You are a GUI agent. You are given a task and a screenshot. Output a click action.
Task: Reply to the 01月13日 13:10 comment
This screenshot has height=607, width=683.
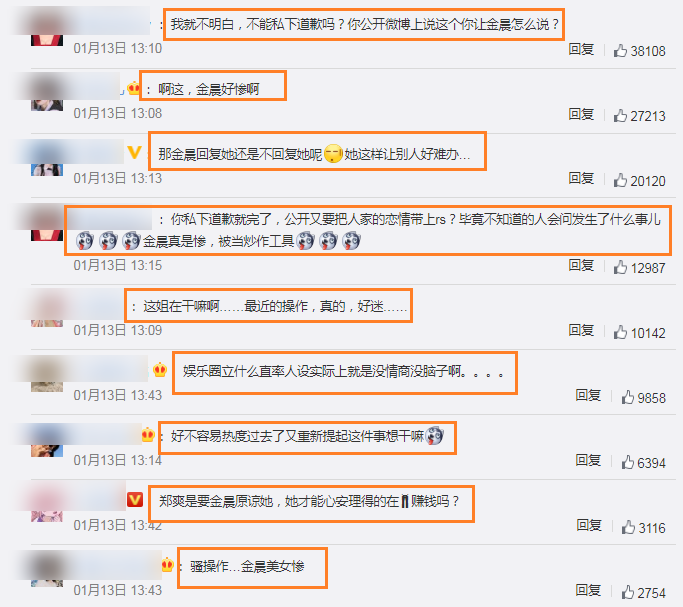(x=581, y=49)
